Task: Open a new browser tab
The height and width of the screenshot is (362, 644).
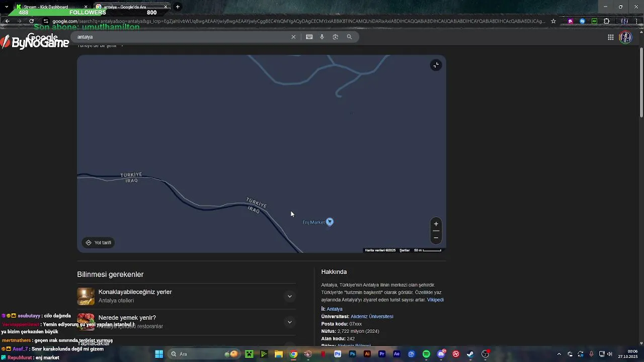Action: click(178, 7)
